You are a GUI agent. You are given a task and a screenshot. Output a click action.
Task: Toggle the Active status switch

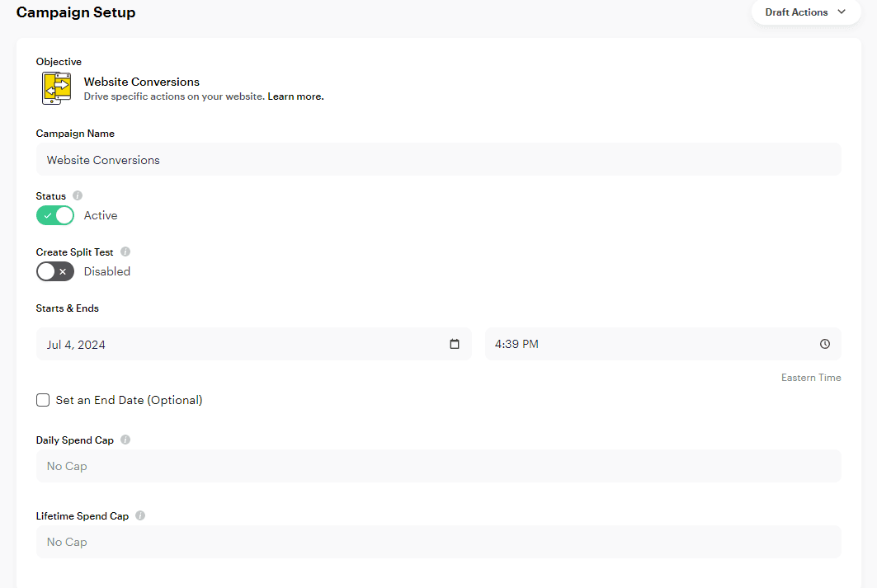coord(55,216)
